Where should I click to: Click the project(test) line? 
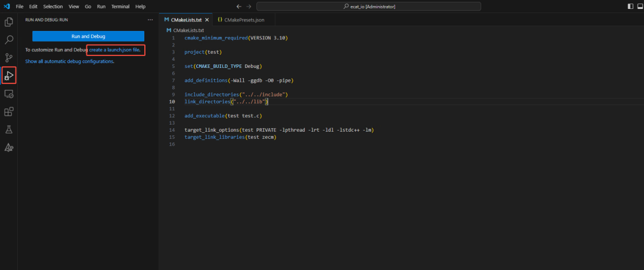click(x=203, y=52)
